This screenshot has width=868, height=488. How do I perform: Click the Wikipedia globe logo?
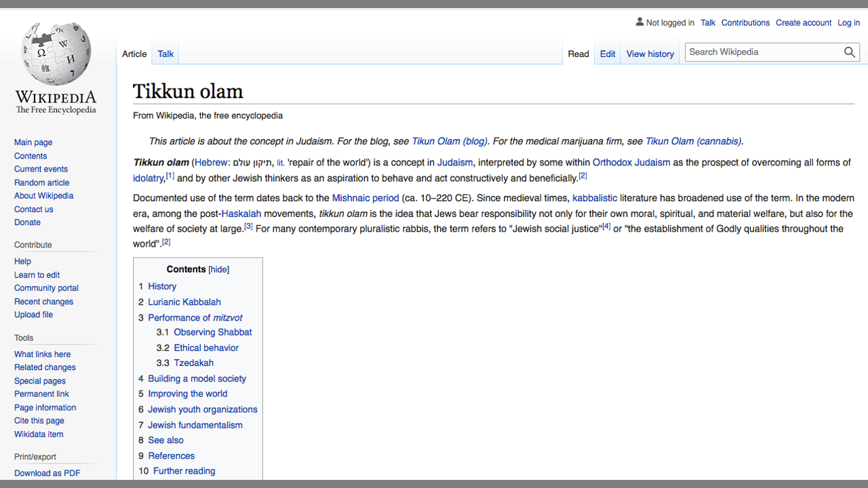[x=56, y=54]
